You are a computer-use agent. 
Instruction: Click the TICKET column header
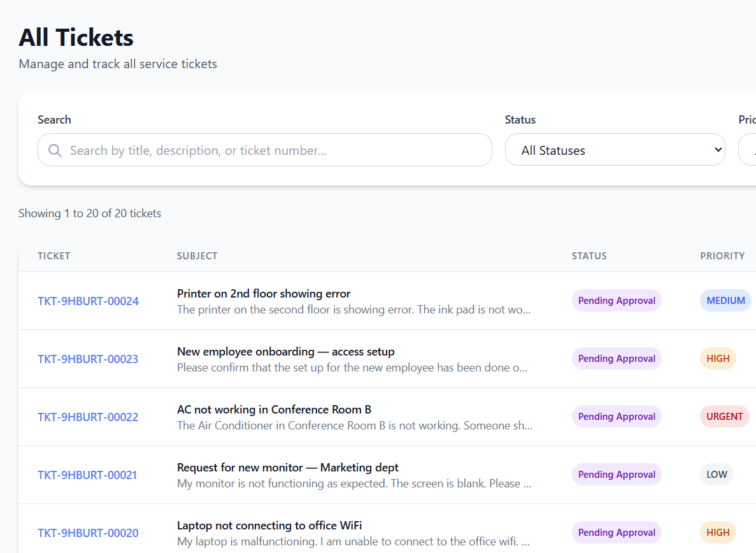54,256
